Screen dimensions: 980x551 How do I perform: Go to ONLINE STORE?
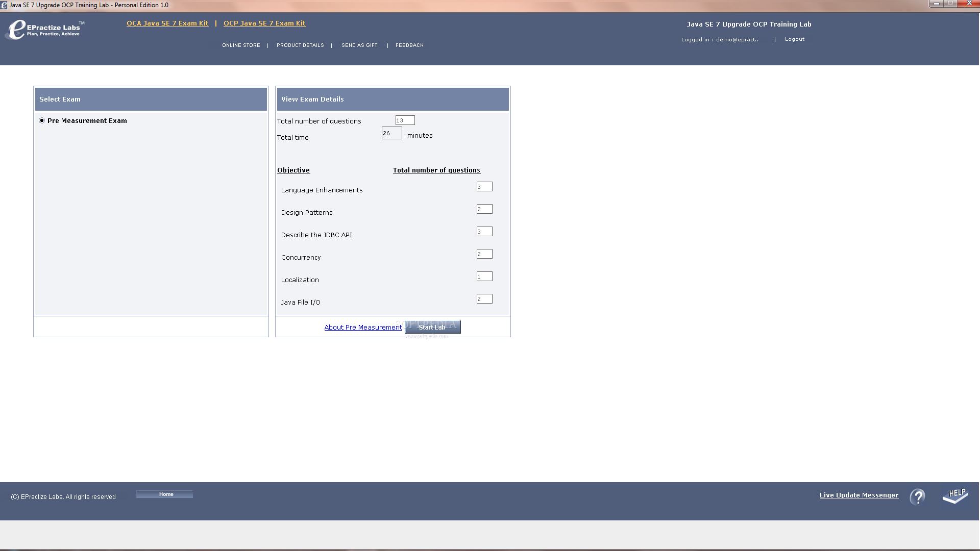[241, 45]
